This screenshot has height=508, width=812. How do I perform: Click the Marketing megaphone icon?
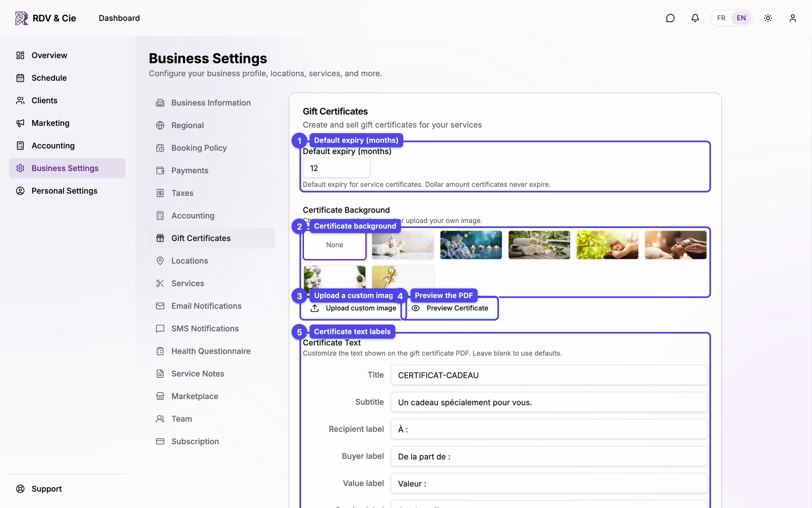(x=21, y=123)
